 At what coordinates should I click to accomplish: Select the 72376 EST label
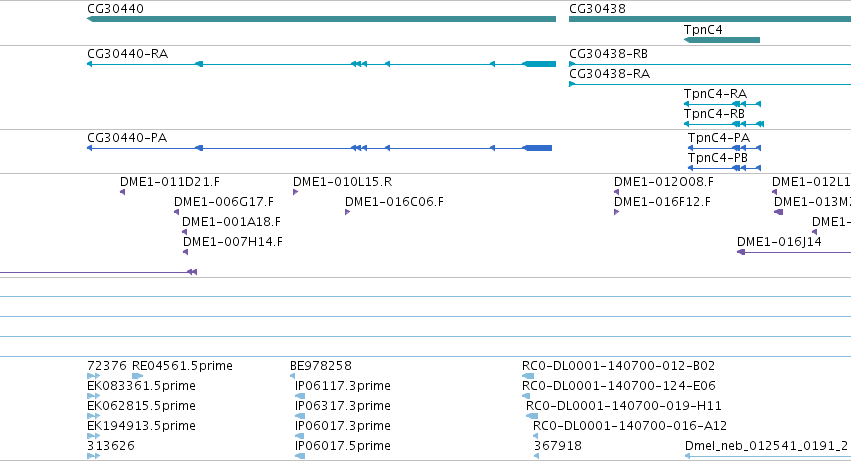pyautogui.click(x=107, y=366)
